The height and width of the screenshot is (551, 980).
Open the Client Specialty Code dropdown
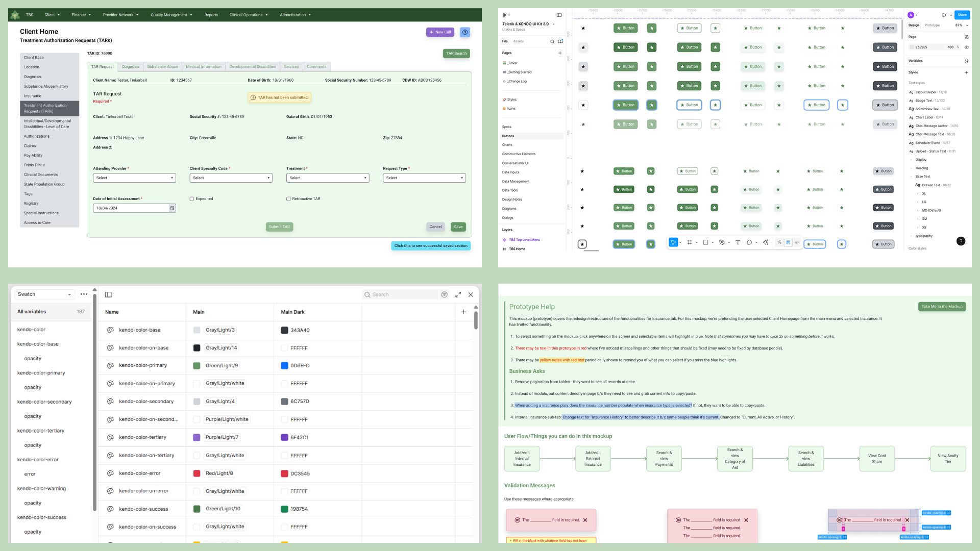[x=231, y=178]
